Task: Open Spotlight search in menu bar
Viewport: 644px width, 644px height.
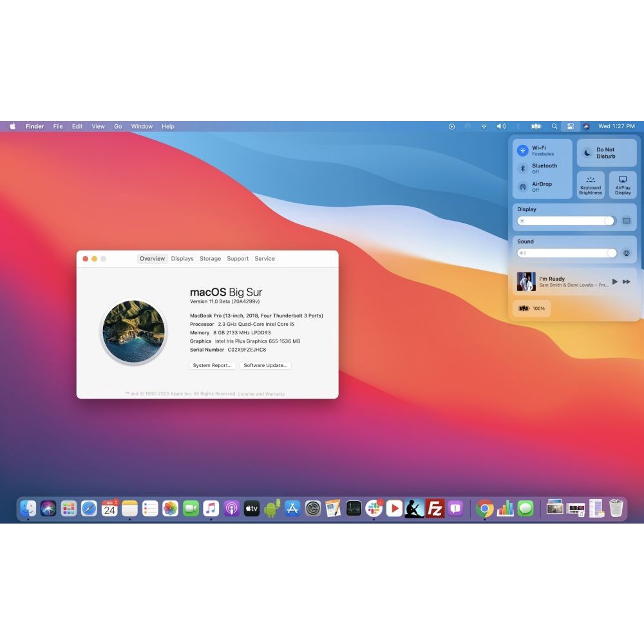Action: (554, 126)
